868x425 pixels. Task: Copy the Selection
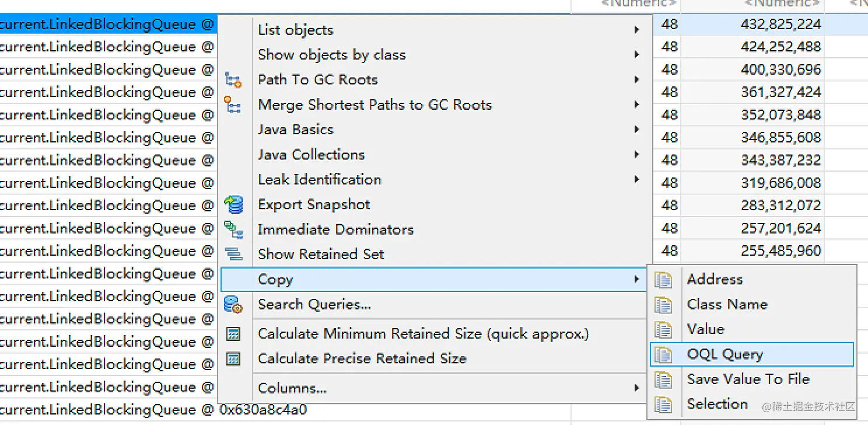751,405
